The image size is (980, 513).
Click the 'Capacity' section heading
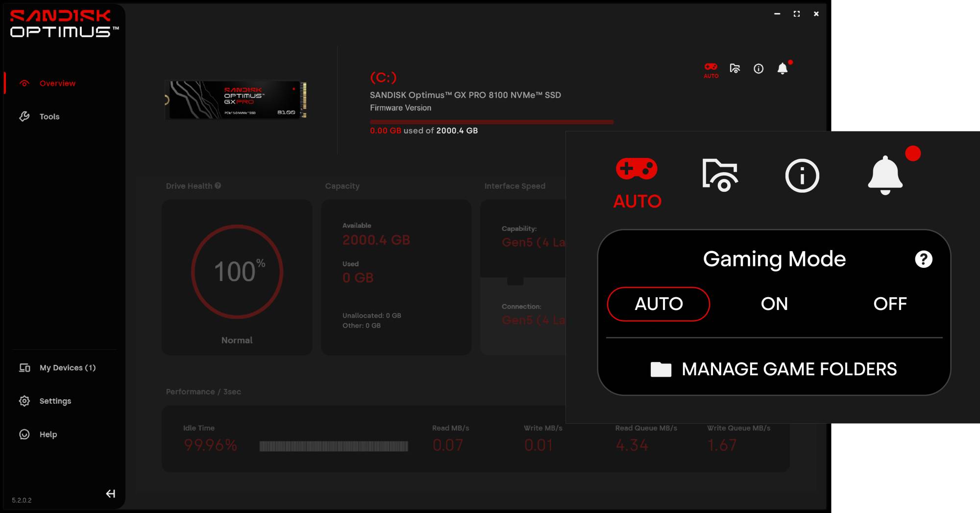click(x=342, y=186)
